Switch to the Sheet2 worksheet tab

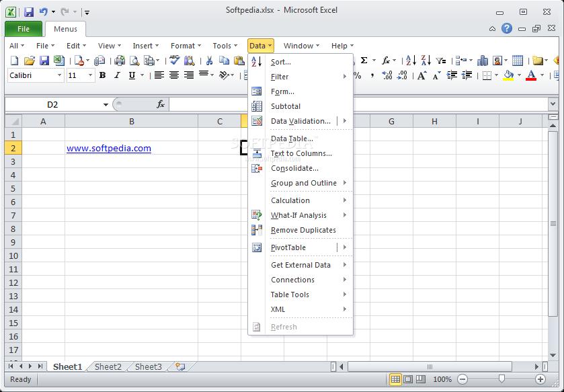108,367
